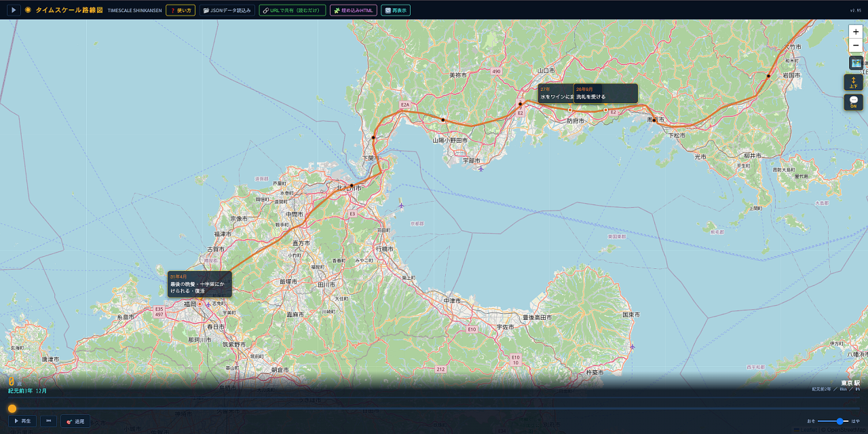The image size is (868, 434).
Task: Click the タイムスケール路線図 app title
Action: click(x=69, y=10)
